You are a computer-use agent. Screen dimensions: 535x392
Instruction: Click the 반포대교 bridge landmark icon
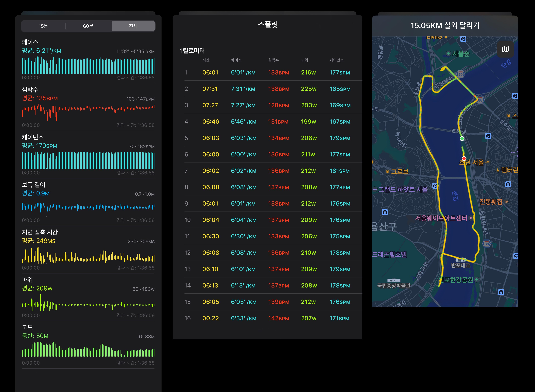click(461, 259)
